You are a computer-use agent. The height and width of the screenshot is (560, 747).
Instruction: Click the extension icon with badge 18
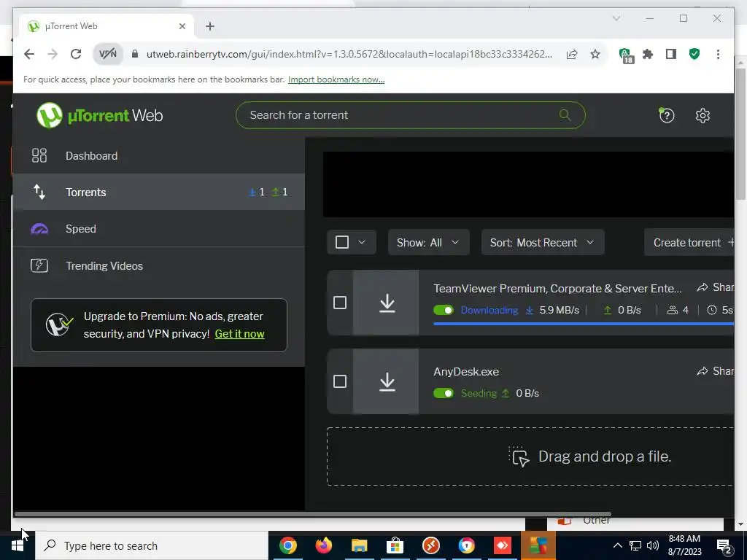click(626, 55)
